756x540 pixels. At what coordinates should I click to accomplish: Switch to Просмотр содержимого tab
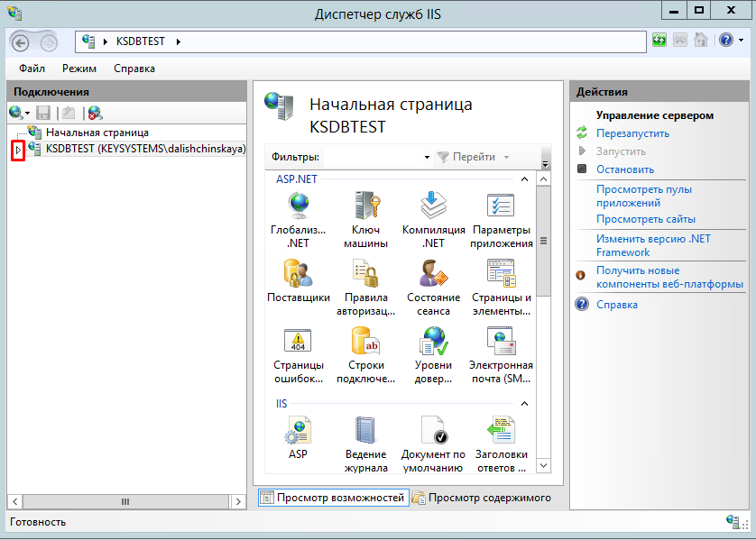(482, 498)
